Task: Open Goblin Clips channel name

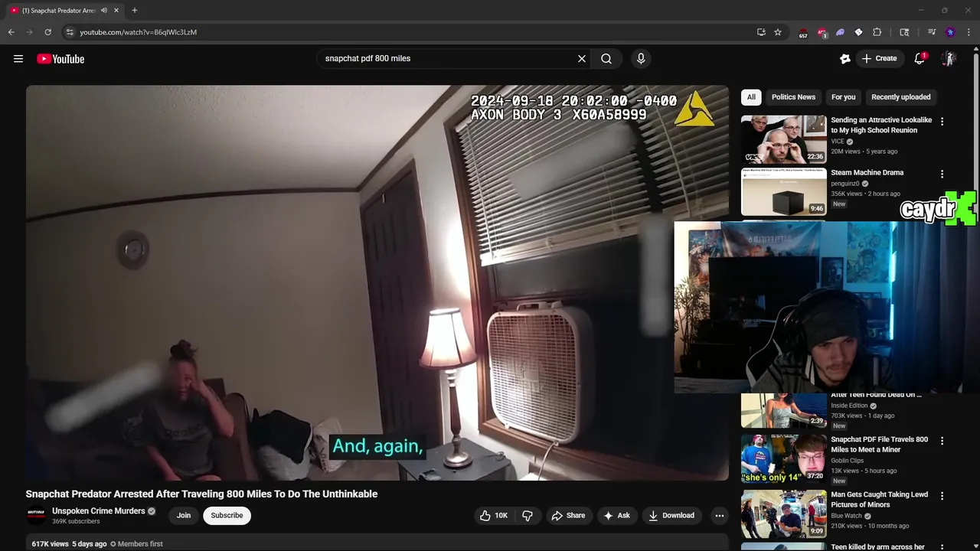Action: pyautogui.click(x=847, y=461)
